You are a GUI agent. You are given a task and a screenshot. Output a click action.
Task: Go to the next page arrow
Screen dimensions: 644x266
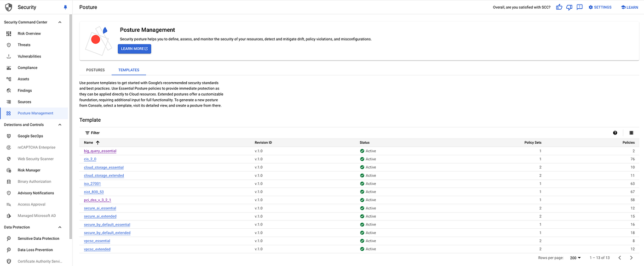click(631, 258)
